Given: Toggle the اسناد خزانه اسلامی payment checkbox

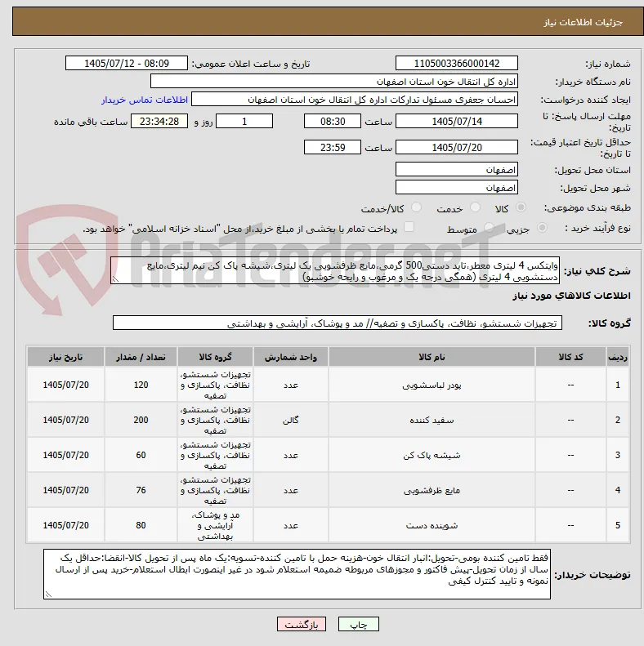Looking at the screenshot, I should [409, 227].
